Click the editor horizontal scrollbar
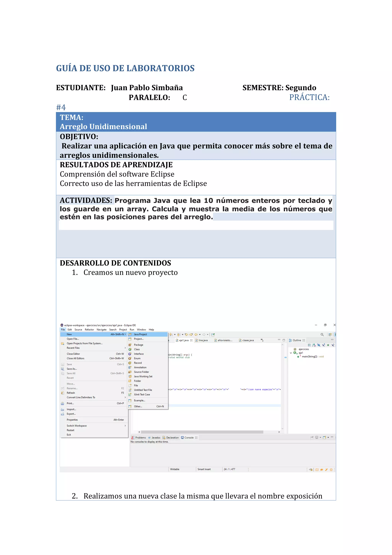392x555 pixels. (x=202, y=432)
